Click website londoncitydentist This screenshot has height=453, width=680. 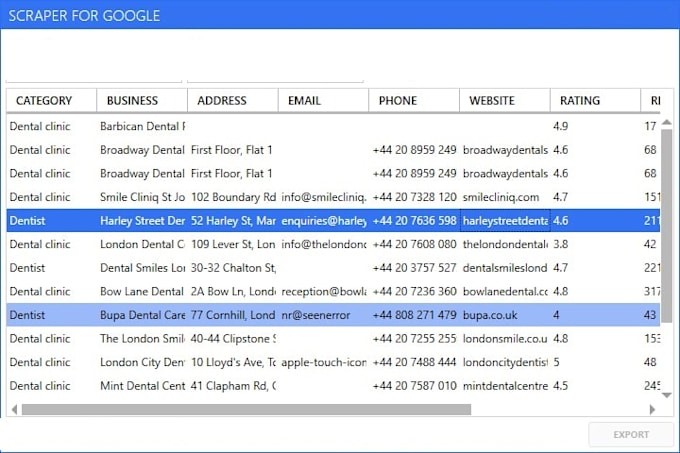coord(505,362)
